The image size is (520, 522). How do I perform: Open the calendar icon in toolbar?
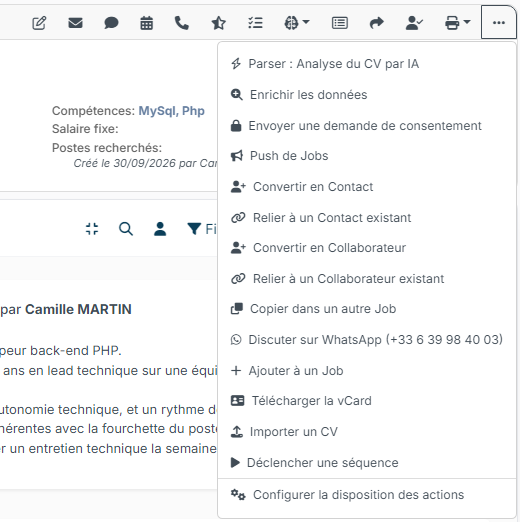(x=146, y=23)
